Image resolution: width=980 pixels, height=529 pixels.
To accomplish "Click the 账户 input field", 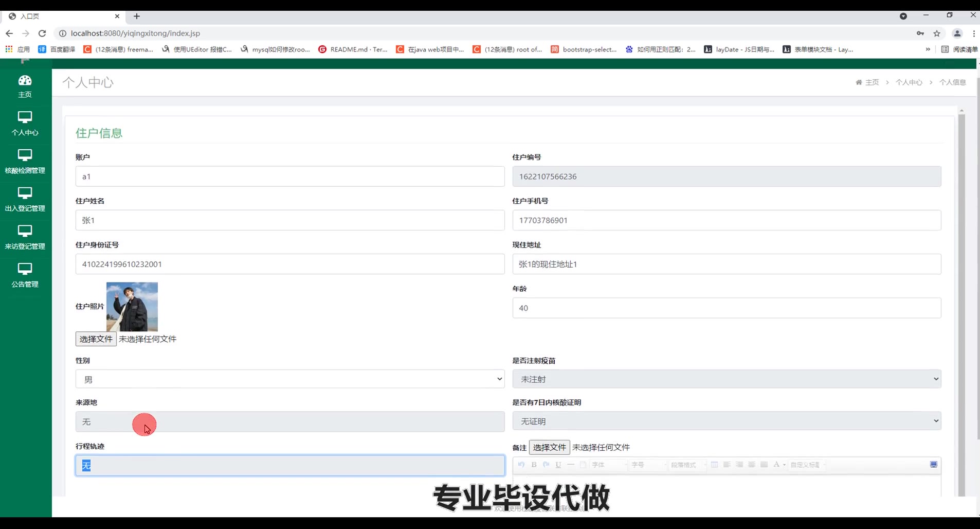I will pyautogui.click(x=290, y=177).
